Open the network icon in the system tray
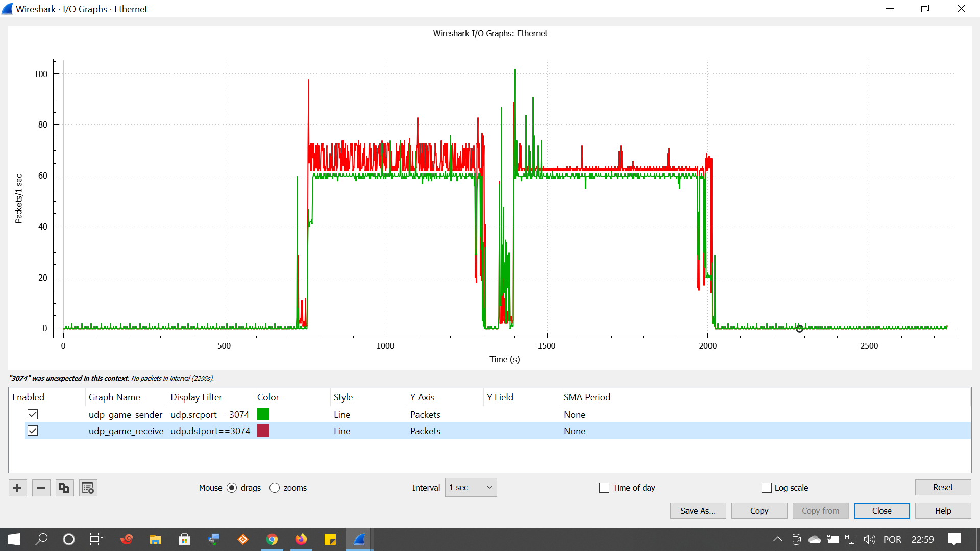The image size is (980, 551). point(851,539)
